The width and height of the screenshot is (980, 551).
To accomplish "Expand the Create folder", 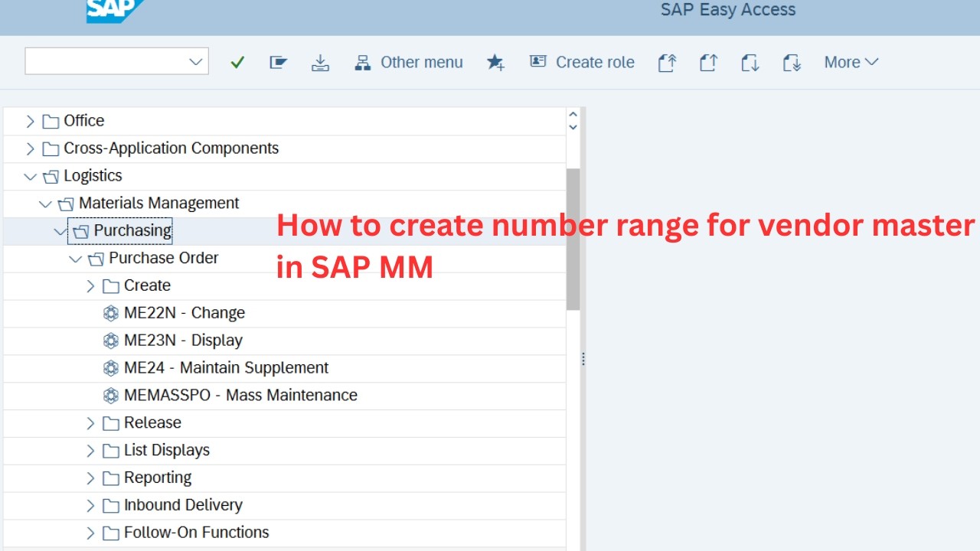I will pos(90,286).
